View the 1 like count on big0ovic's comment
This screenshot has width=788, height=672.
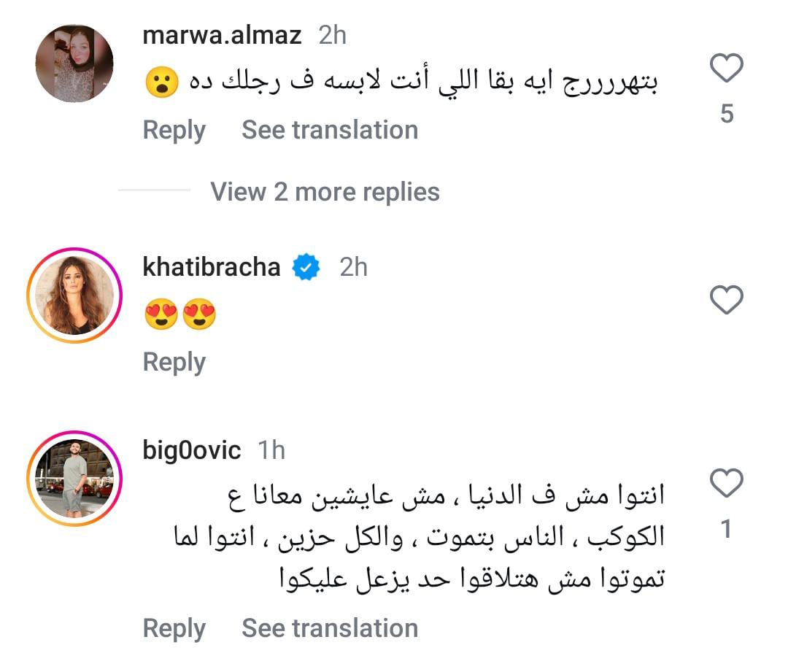pyautogui.click(x=726, y=529)
